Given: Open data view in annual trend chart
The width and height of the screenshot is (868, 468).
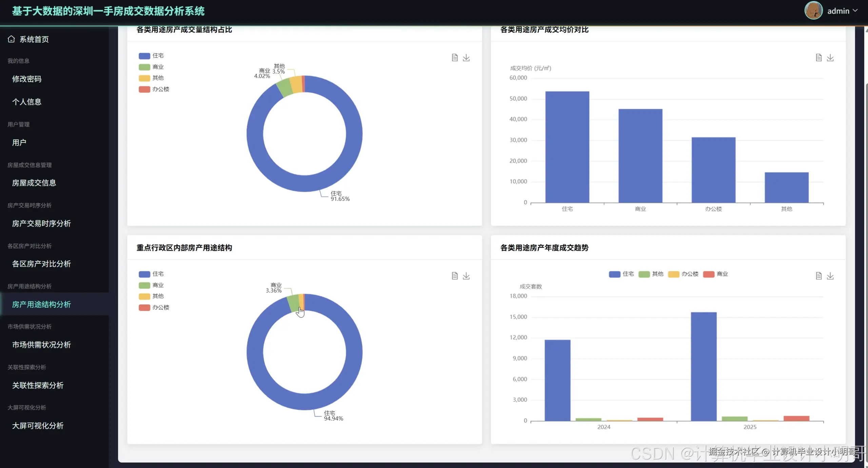Looking at the screenshot, I should [818, 276].
